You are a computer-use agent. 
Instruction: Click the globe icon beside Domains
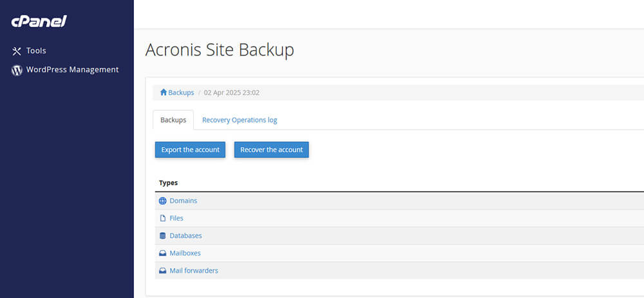click(x=162, y=201)
